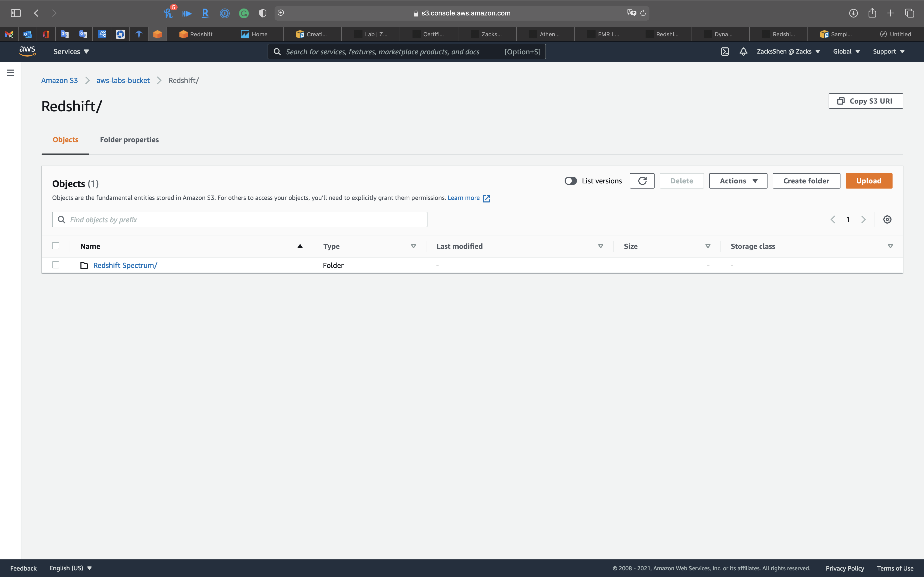
Task: Open Safari downloads icon
Action: 853,13
